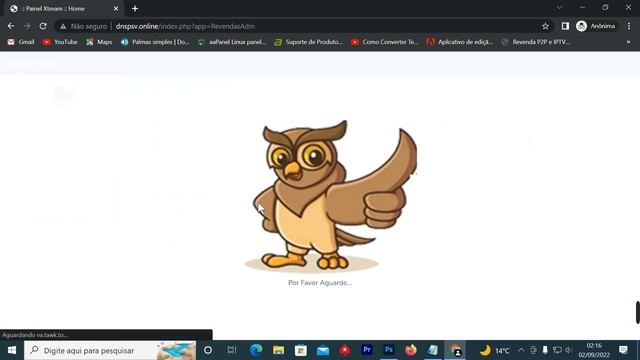Switch to the Chrome incognito taskbar icon
This screenshot has width=640, height=360.
click(456, 350)
